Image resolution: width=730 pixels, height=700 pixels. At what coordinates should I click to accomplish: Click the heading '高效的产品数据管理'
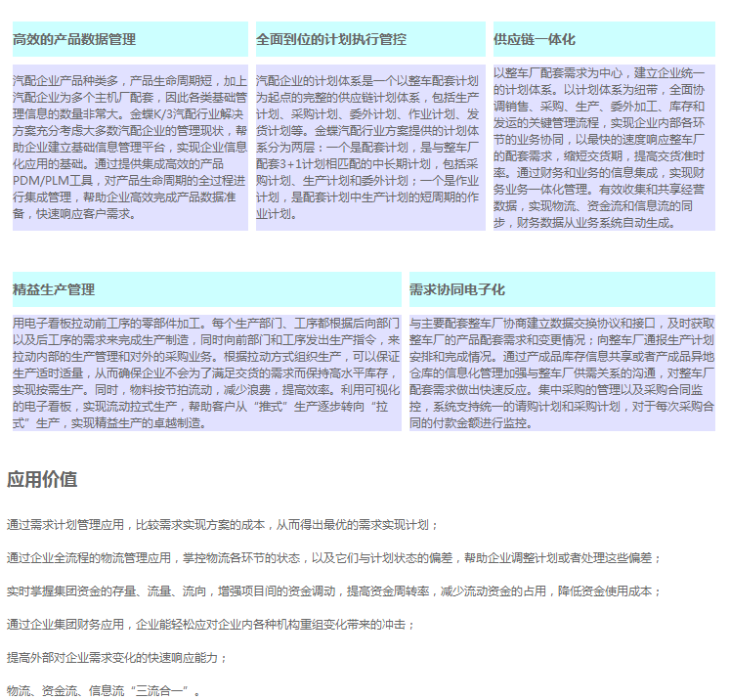click(x=74, y=39)
